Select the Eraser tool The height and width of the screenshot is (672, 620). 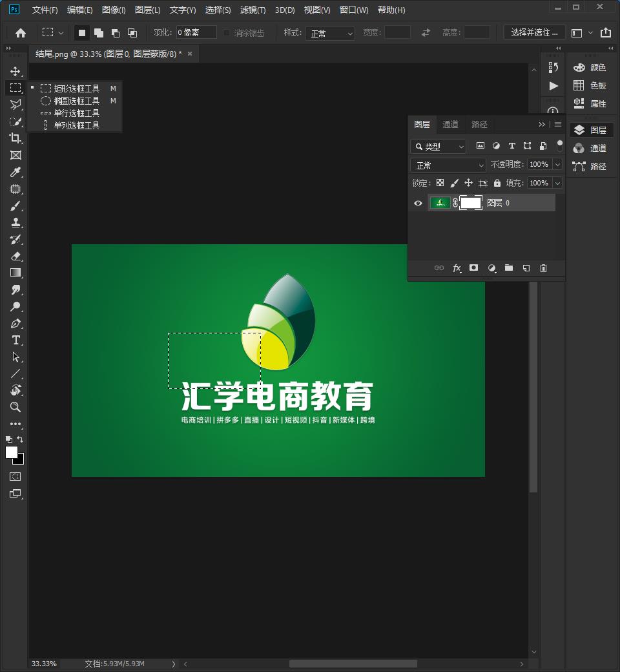coord(15,257)
